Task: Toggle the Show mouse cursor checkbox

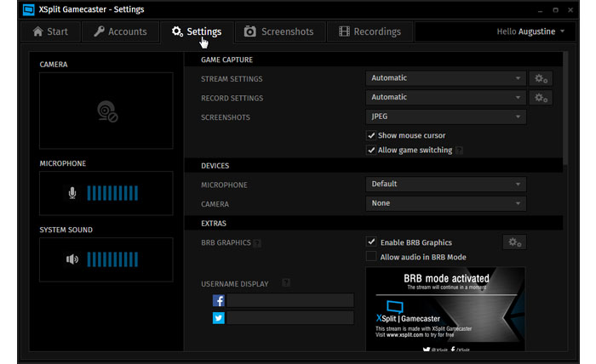Action: pos(371,135)
